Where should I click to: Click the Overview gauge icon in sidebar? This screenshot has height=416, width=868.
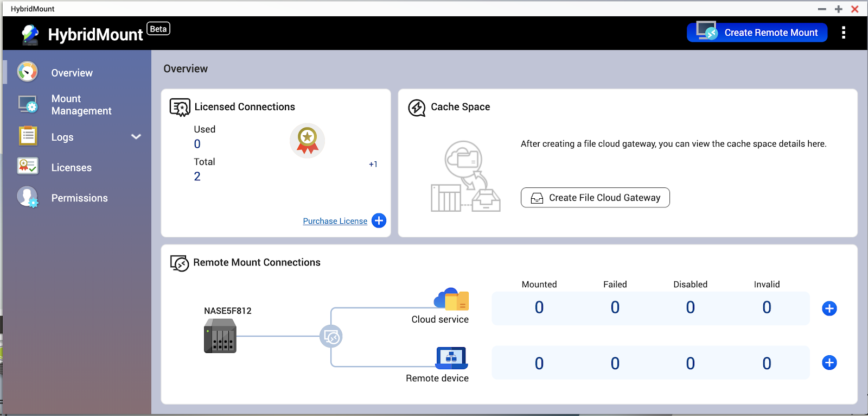click(x=28, y=72)
